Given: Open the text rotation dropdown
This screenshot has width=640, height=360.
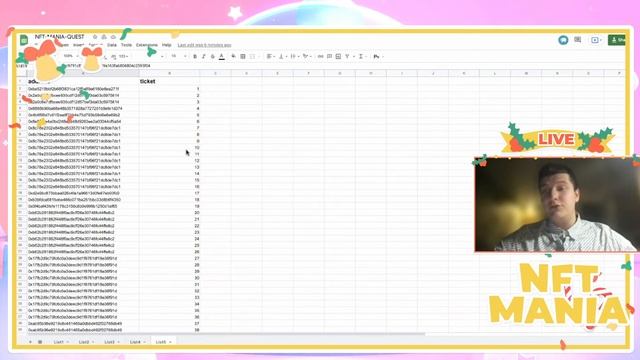Looking at the screenshot, I should click(306, 56).
